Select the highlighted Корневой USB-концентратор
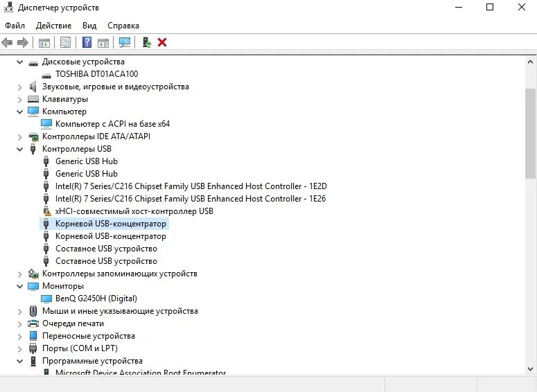This screenshot has height=392, width=537. [x=111, y=224]
